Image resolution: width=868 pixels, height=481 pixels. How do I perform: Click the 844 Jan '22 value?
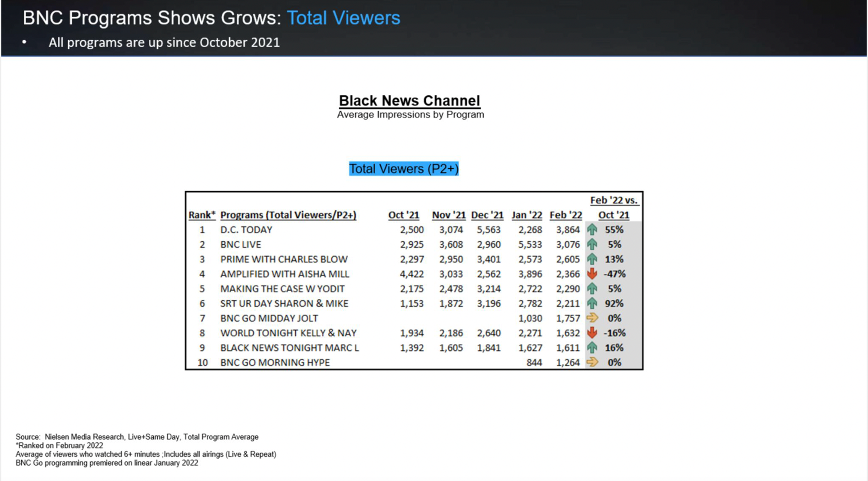[534, 363]
